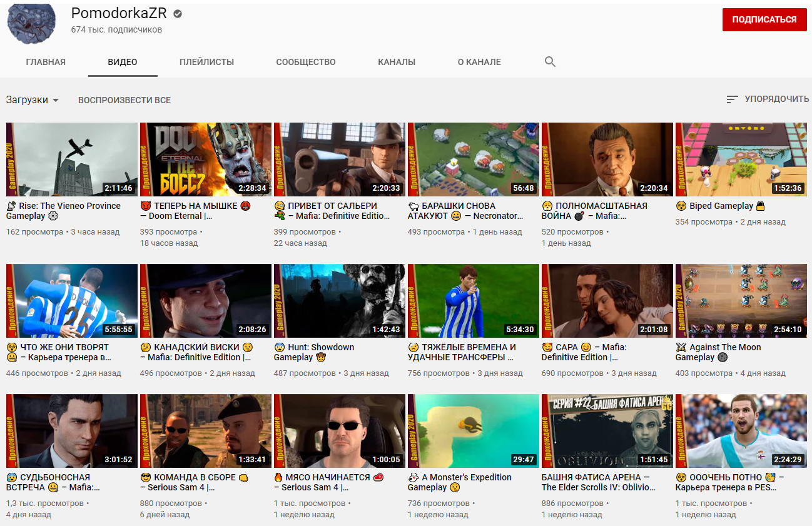Select the ВИДЕО tab

[123, 62]
